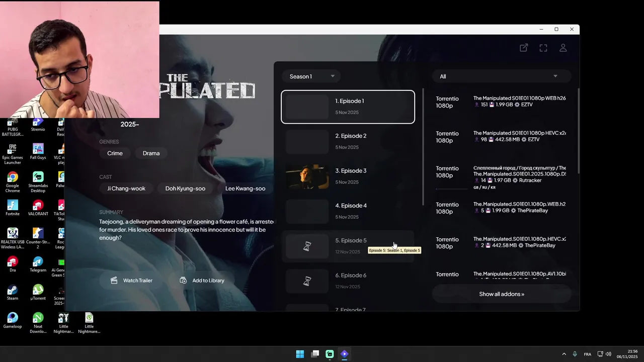Screen dimensions: 644x362
Task: Open the All addons filter dropdown
Action: (x=502, y=76)
